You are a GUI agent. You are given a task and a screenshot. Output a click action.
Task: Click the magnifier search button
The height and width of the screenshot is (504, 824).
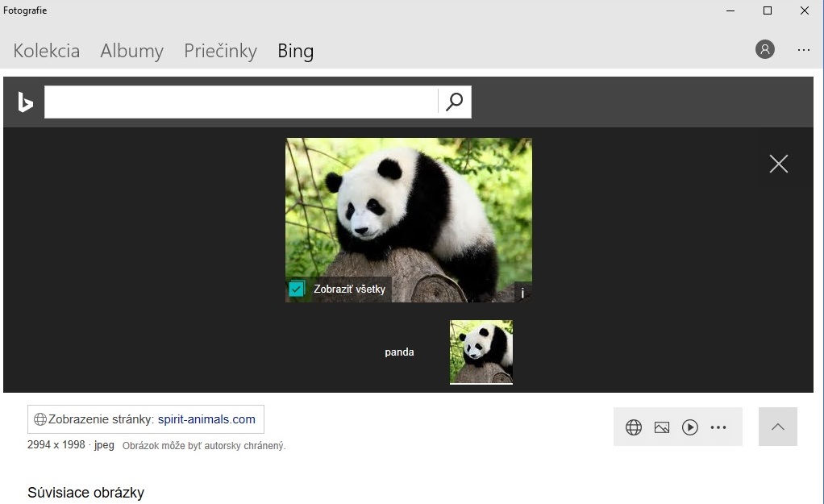[455, 102]
